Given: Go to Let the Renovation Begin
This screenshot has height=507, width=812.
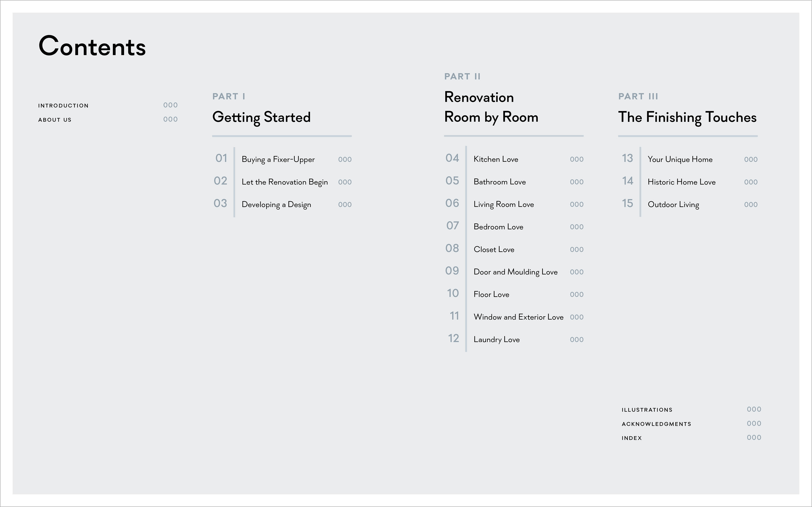Looking at the screenshot, I should tap(285, 182).
